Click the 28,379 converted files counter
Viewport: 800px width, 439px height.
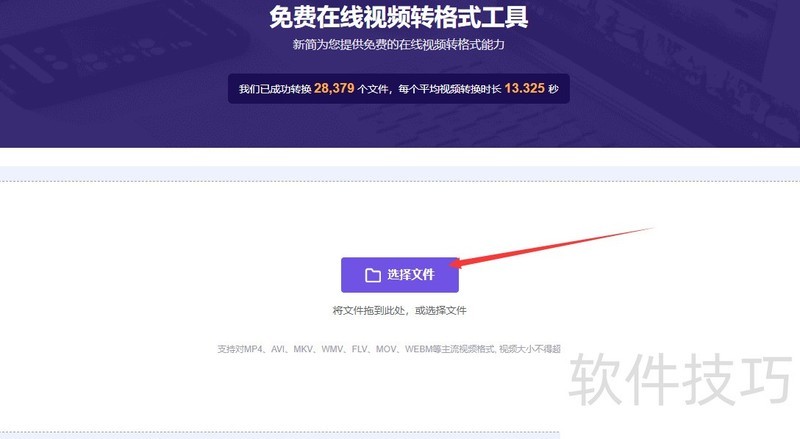tap(334, 88)
